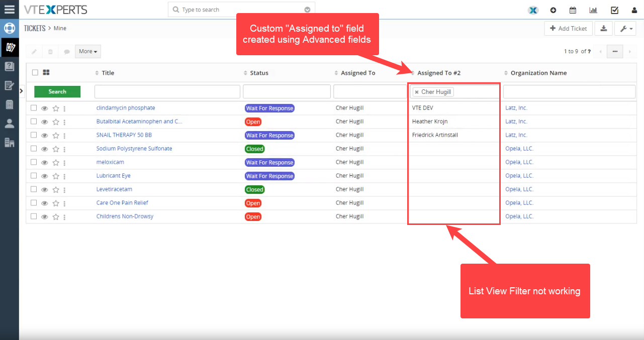Click the total count question mark

click(x=589, y=51)
